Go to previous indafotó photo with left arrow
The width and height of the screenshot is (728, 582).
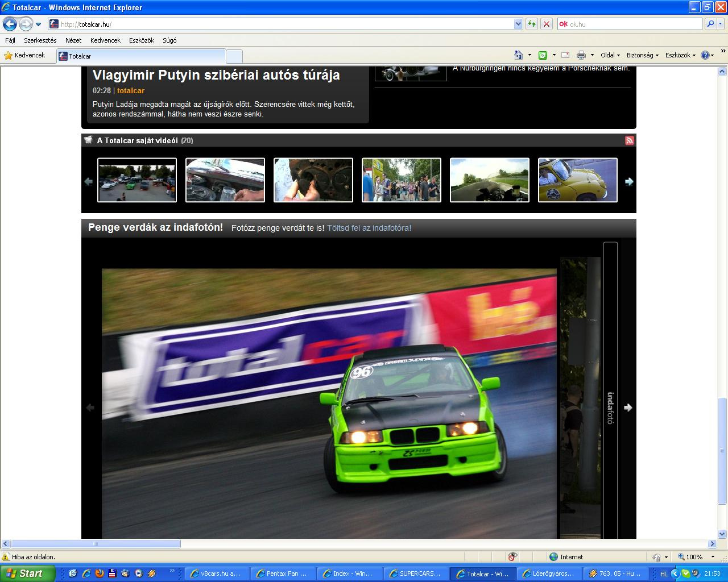(x=89, y=408)
